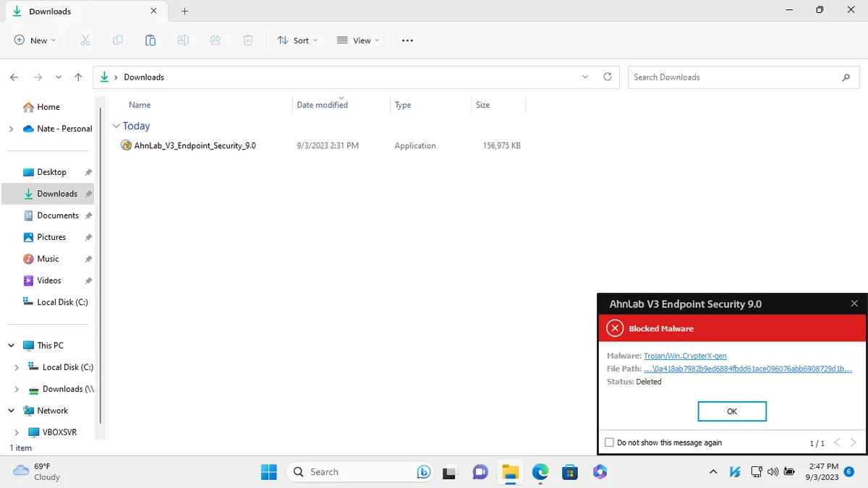This screenshot has width=868, height=488.
Task: Expand address bar history dropdown
Action: [585, 77]
